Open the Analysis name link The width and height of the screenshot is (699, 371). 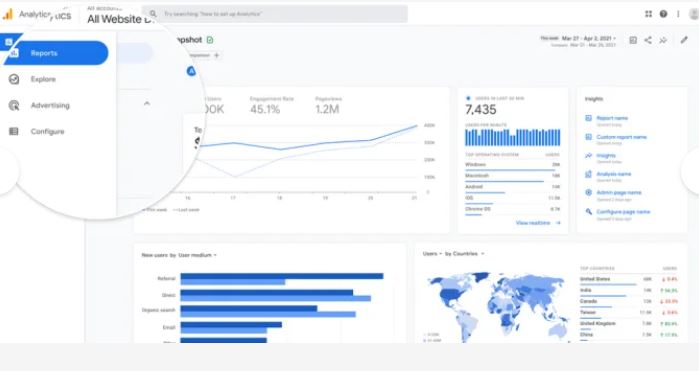[613, 174]
